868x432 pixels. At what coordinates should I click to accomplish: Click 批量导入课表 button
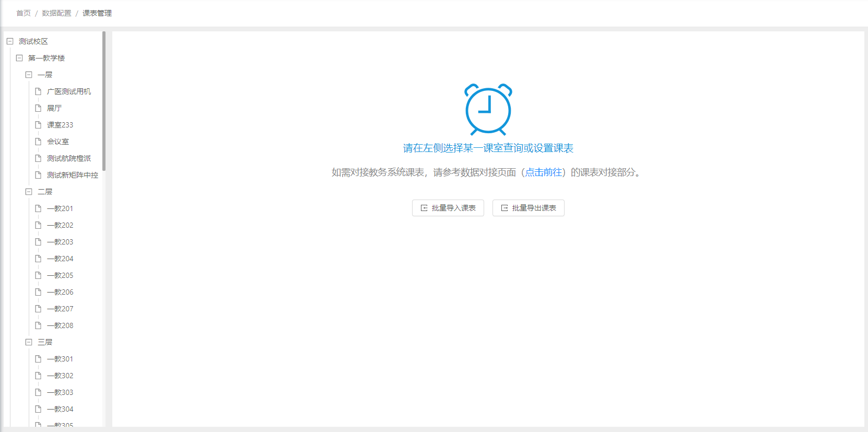pyautogui.click(x=448, y=208)
